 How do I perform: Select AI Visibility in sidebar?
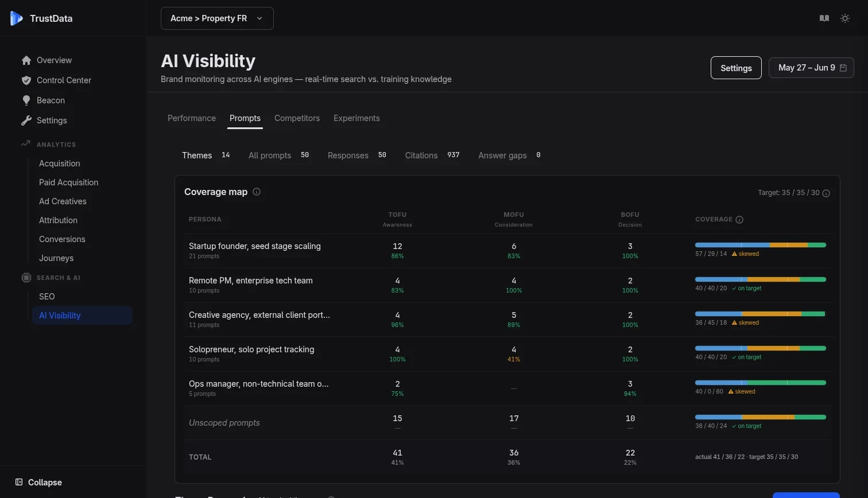pyautogui.click(x=82, y=316)
